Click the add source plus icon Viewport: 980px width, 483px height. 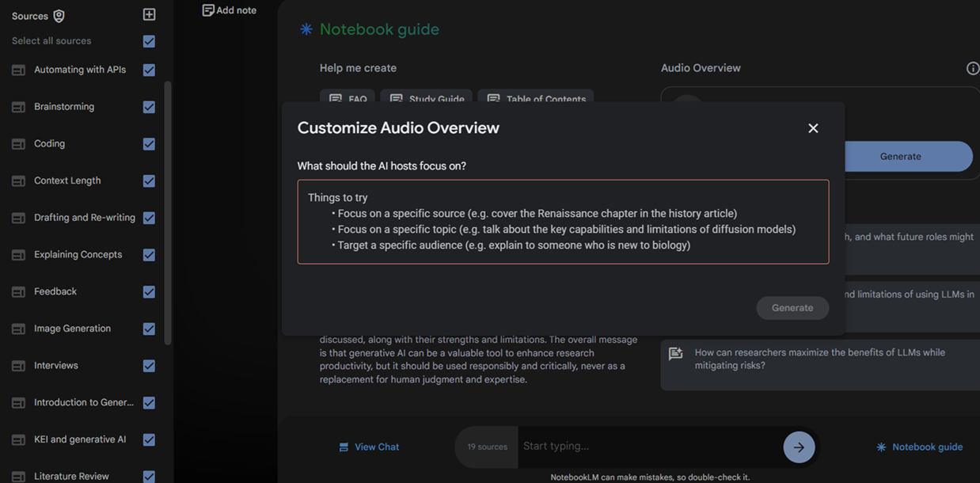(149, 14)
